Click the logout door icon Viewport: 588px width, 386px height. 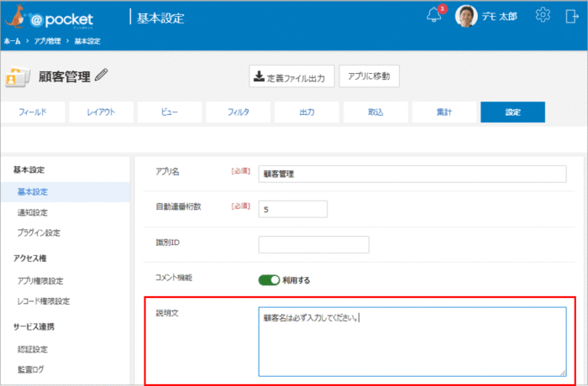[x=572, y=16]
